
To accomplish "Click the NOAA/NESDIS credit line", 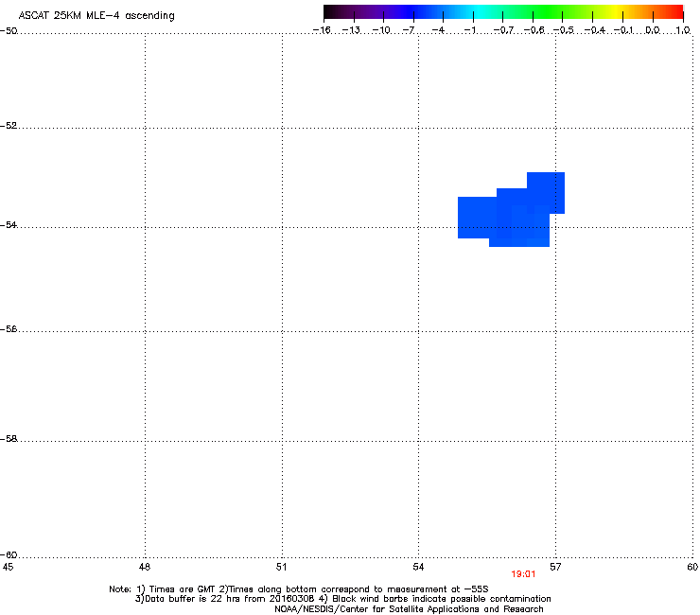I will point(409,609).
